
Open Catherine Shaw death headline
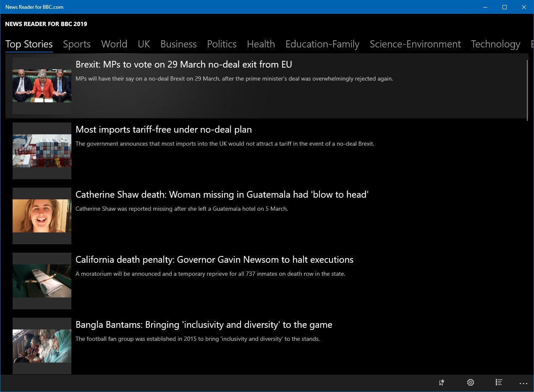click(222, 194)
